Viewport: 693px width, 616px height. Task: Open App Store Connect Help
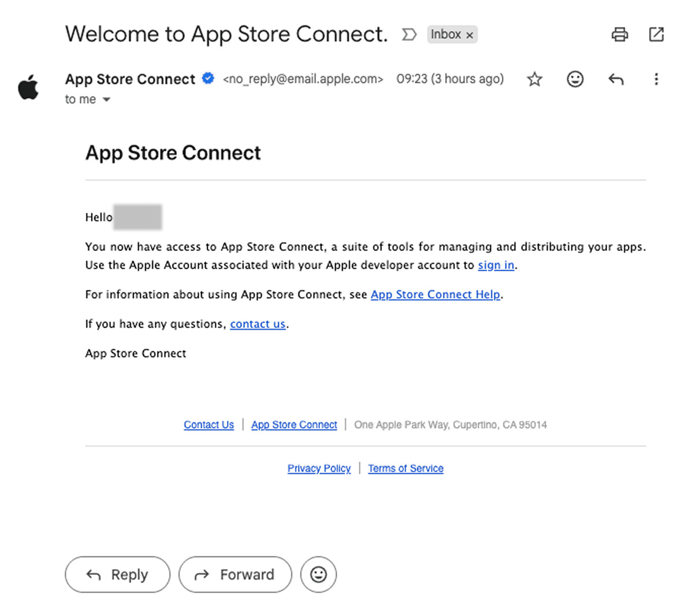(x=435, y=294)
